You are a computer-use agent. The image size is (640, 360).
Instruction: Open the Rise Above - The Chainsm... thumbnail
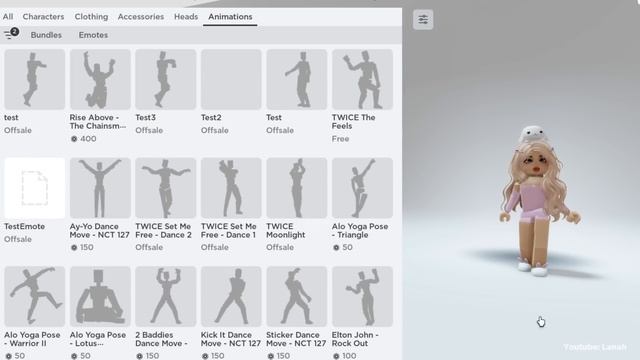(x=100, y=79)
